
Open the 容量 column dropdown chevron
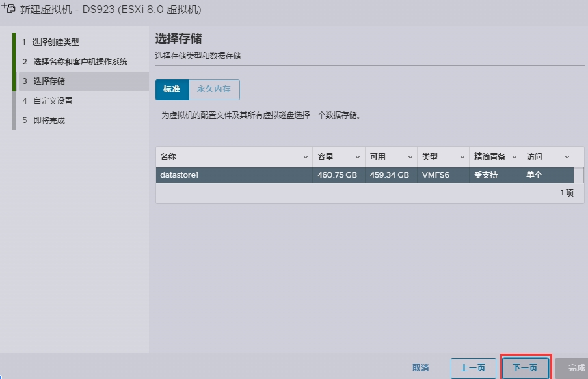[357, 157]
